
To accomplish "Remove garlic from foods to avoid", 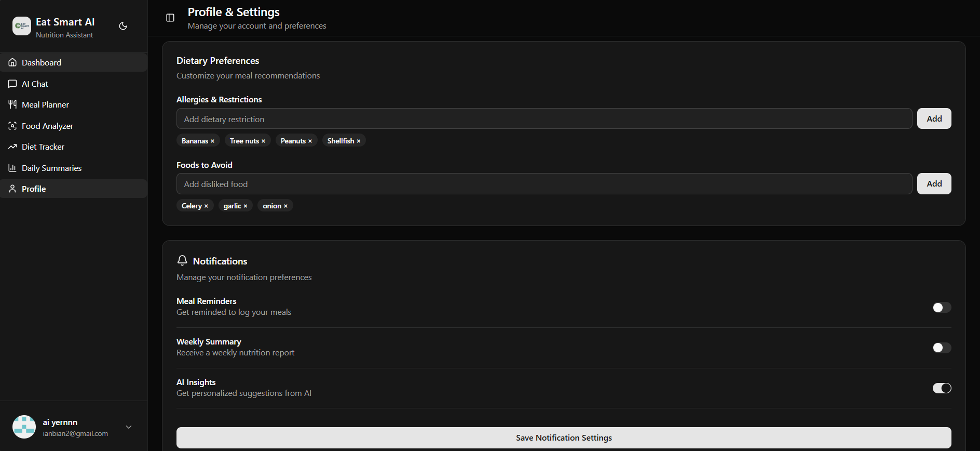I will pyautogui.click(x=246, y=206).
